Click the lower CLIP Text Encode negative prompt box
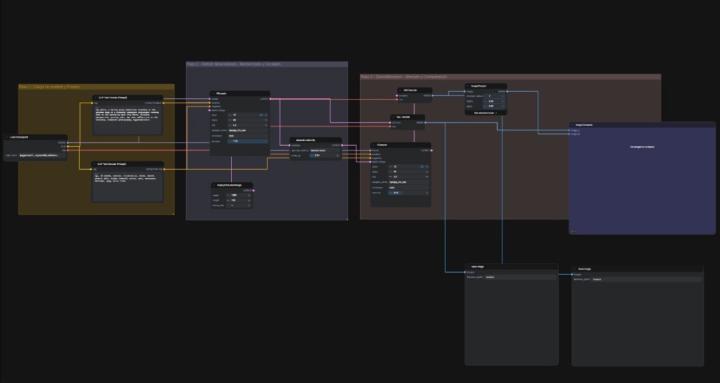This screenshot has height=383, width=720. [128, 187]
